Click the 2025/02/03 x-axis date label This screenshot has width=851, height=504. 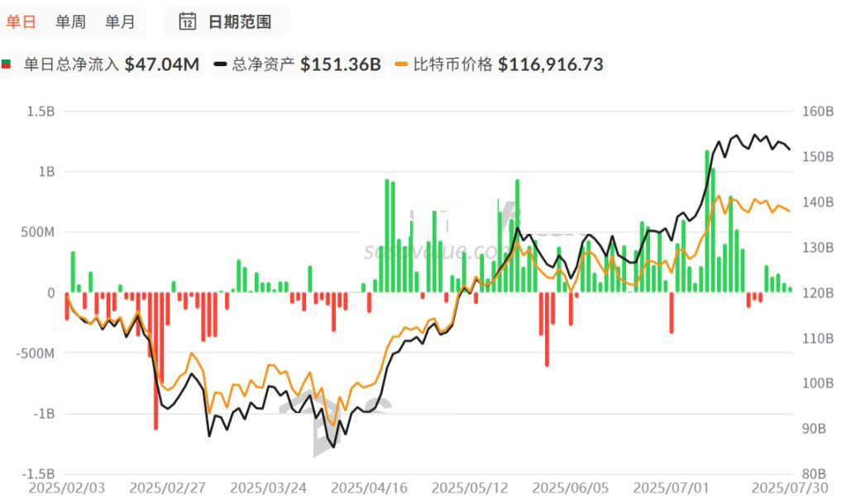pos(67,488)
